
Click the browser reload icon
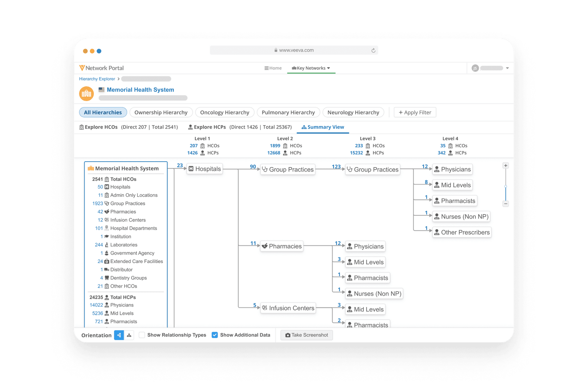(373, 50)
